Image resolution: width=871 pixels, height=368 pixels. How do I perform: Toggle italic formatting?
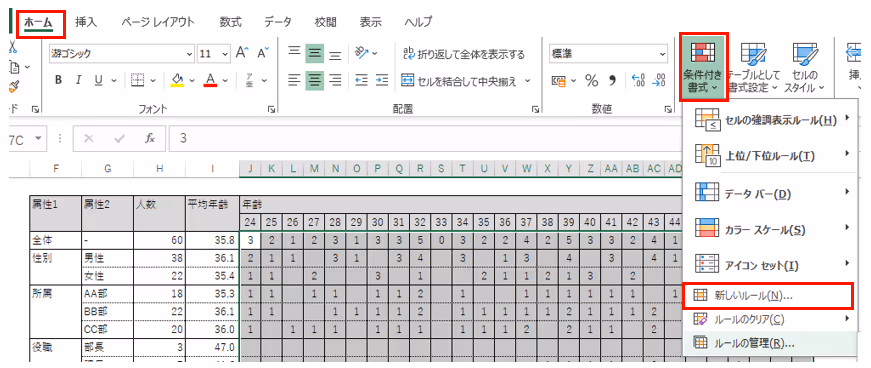78,80
